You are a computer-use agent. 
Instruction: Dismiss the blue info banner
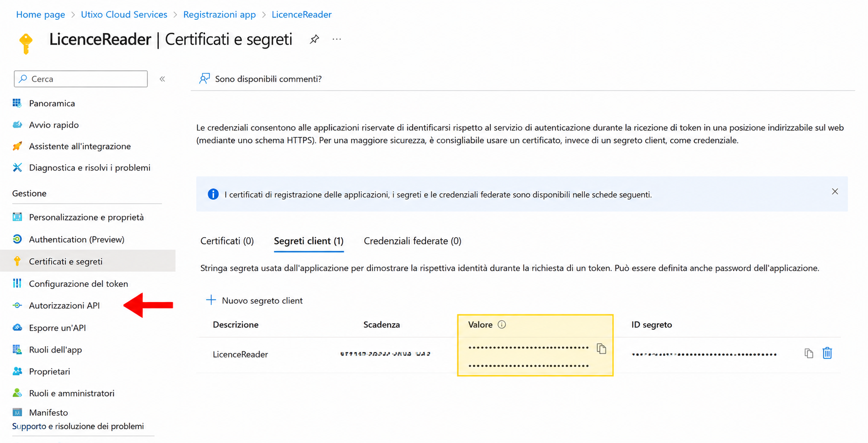835,191
